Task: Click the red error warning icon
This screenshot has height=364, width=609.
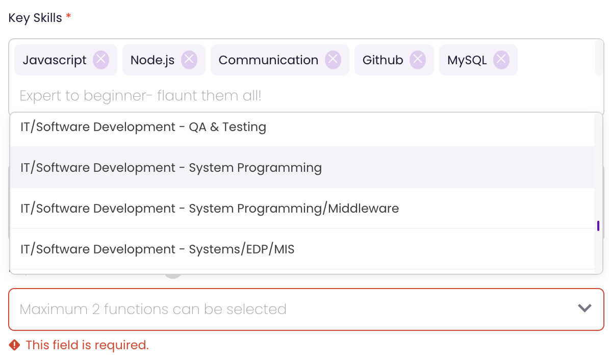Action: click(14, 345)
